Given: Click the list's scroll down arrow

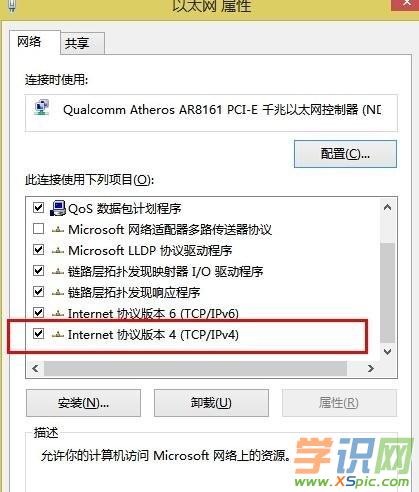Looking at the screenshot, I should [x=387, y=352].
